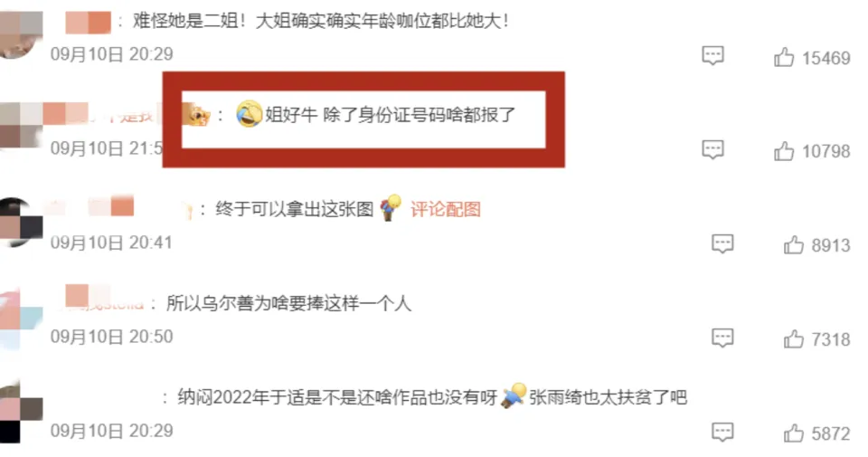Like the 姐好牛 comment with 10798 likes

(784, 150)
